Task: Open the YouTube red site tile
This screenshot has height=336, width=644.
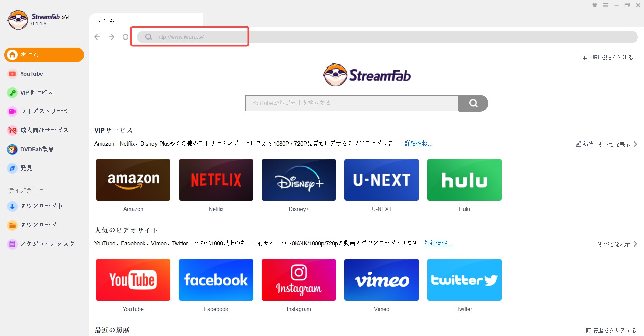Action: [133, 280]
